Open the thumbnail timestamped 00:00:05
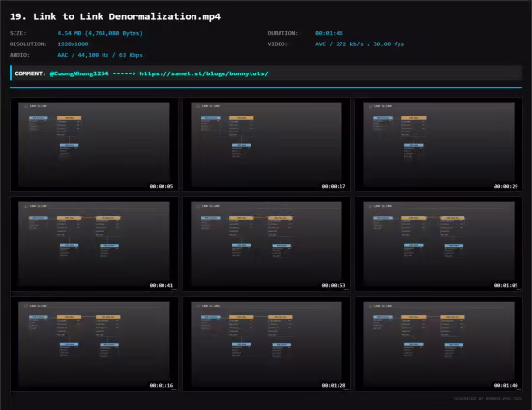This screenshot has height=410, width=532. click(x=94, y=145)
